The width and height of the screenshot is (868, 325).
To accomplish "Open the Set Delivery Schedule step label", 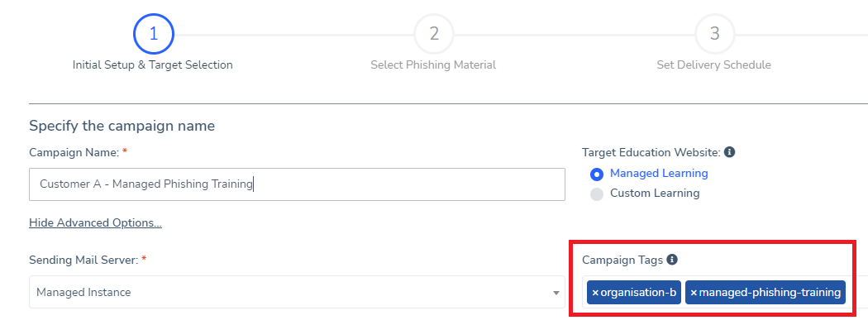I will click(x=713, y=65).
